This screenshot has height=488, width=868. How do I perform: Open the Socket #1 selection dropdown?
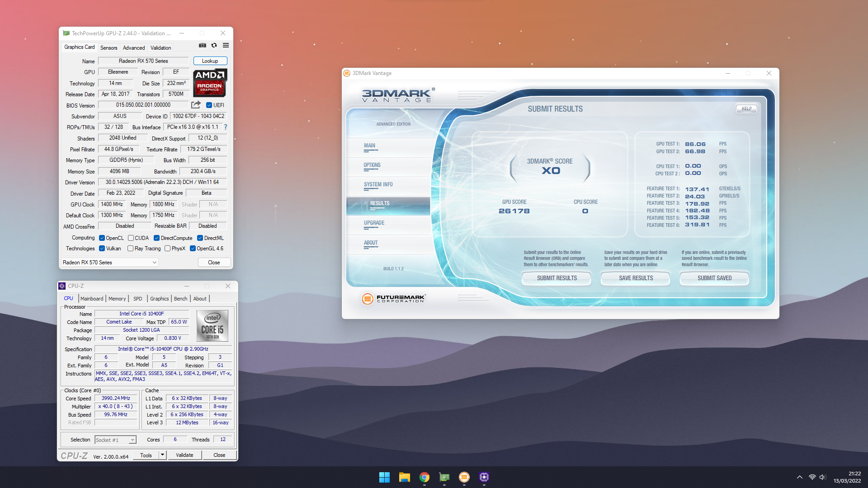(x=115, y=440)
